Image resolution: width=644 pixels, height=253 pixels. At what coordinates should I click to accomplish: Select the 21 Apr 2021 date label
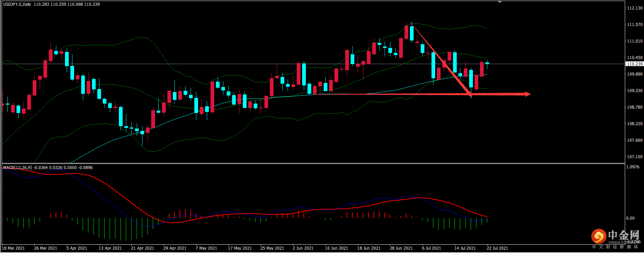click(142, 248)
